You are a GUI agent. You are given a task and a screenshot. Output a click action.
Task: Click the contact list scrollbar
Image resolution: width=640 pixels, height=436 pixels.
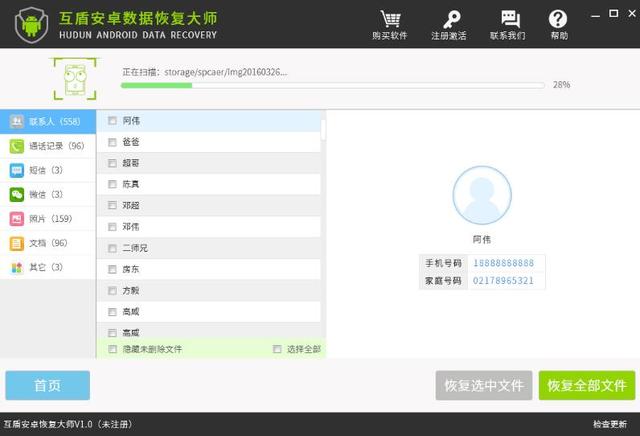pyautogui.click(x=323, y=130)
